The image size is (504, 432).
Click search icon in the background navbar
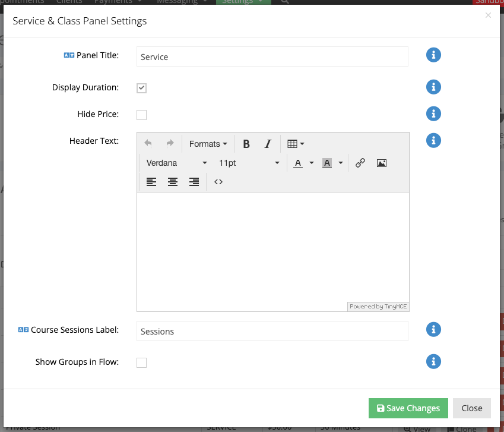click(x=285, y=2)
